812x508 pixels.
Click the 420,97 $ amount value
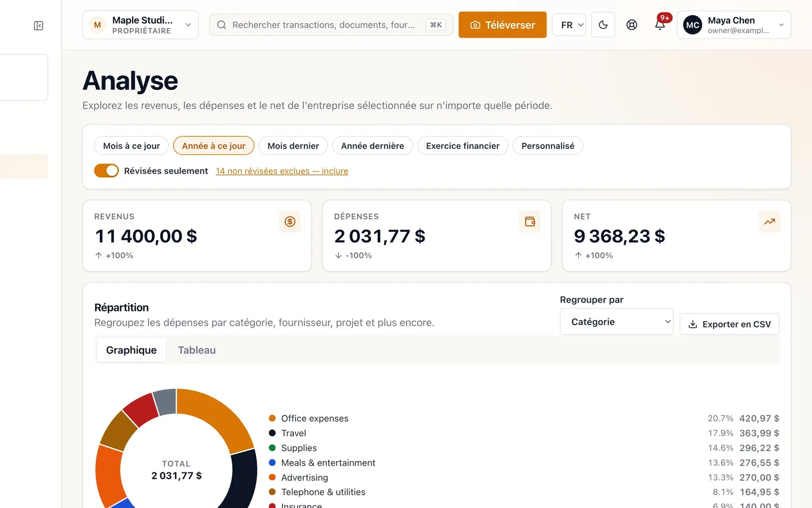click(x=759, y=418)
